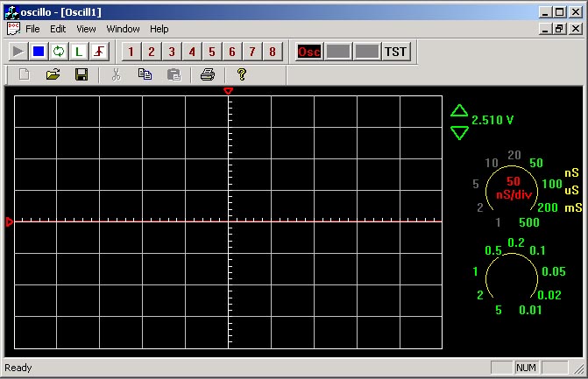Open a file with the folder icon
The width and height of the screenshot is (588, 379).
pos(53,75)
